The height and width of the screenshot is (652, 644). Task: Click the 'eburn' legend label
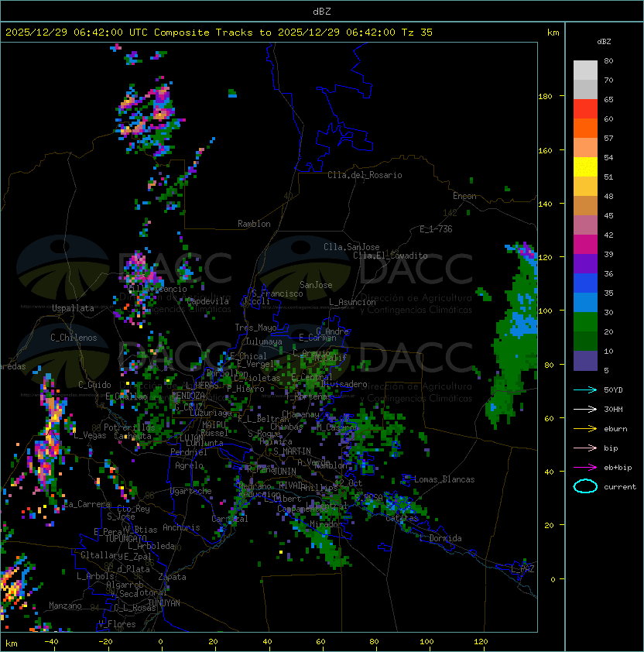pyautogui.click(x=615, y=429)
